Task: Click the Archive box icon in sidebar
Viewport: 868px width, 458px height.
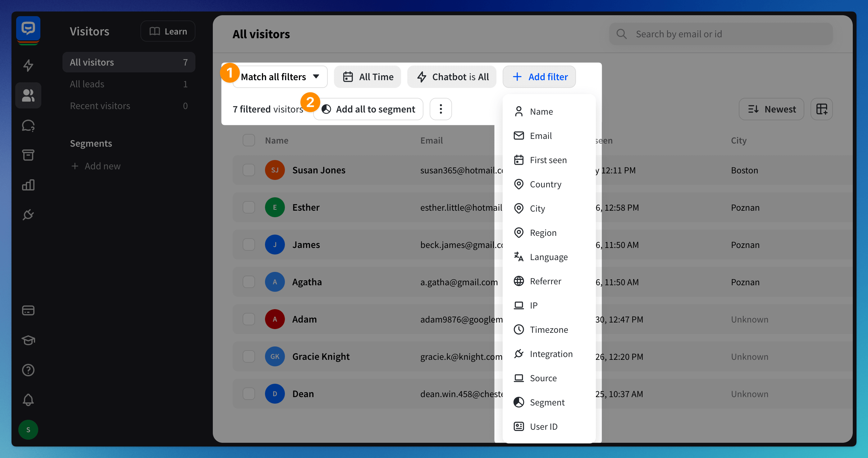Action: tap(28, 155)
